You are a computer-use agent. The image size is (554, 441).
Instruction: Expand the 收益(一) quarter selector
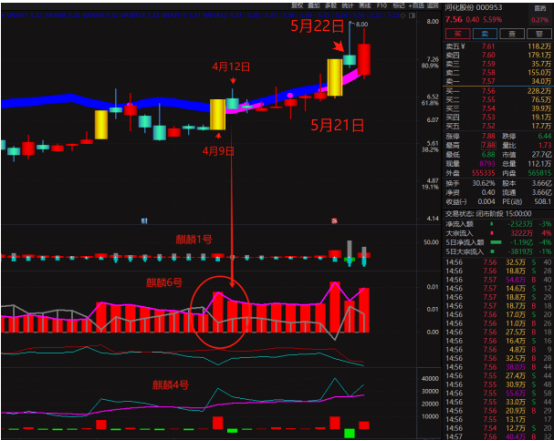pos(456,202)
